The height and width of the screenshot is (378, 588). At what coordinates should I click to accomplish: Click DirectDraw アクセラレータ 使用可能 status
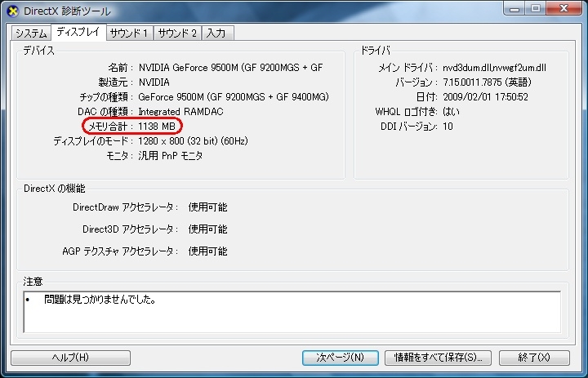pos(207,207)
